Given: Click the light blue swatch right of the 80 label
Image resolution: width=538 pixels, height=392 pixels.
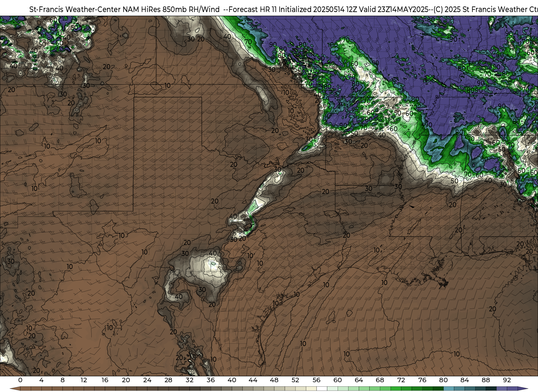Looking at the screenshot, I should [449, 389].
